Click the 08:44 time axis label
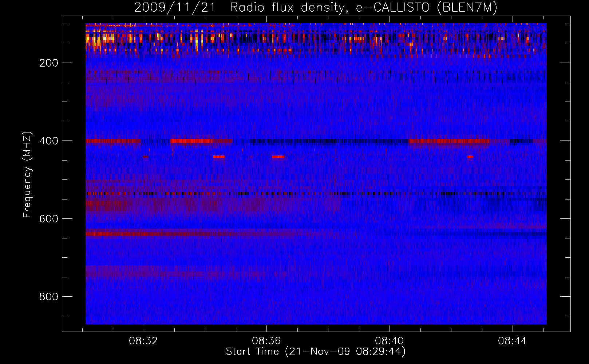This screenshot has height=364, width=589. click(513, 341)
